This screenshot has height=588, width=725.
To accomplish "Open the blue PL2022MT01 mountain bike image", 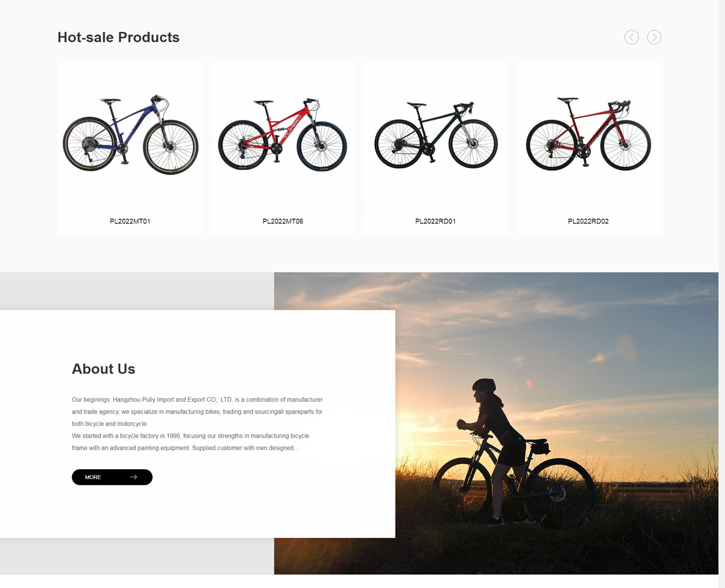I will (x=130, y=135).
